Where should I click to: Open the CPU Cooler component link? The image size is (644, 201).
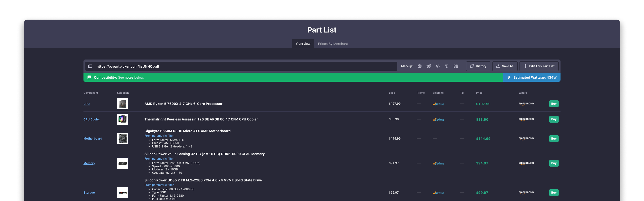coord(92,119)
